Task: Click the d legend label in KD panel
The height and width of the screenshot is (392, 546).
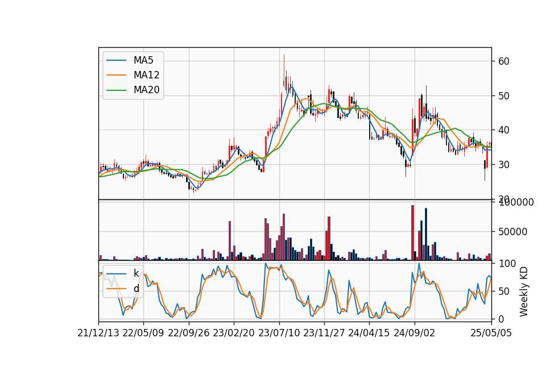Action: [x=136, y=289]
